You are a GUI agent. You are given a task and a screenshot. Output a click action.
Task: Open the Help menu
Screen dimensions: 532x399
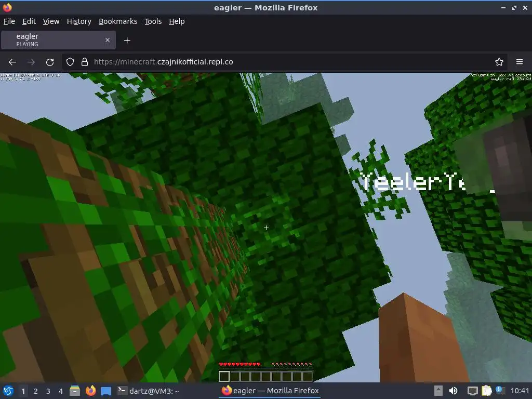[177, 21]
